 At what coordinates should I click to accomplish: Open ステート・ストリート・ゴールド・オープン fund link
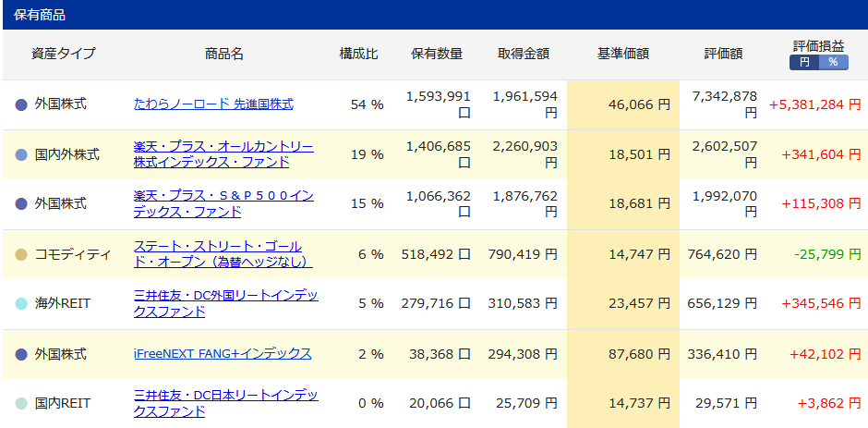(x=223, y=254)
